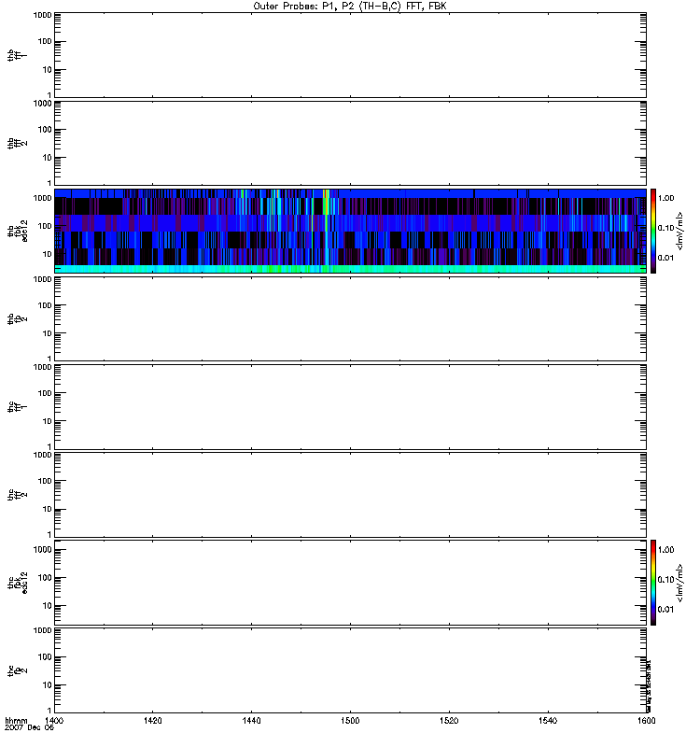Click the '<|mV/m|>' units label beside thb color bar

pos(680,231)
